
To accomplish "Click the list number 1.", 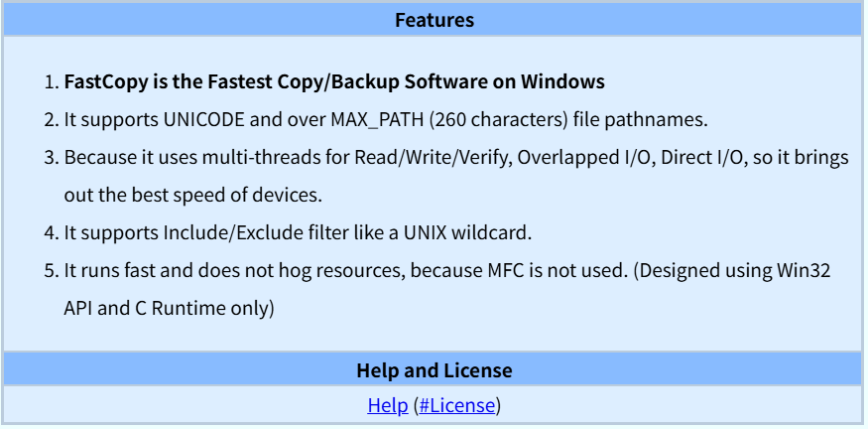I will pyautogui.click(x=51, y=82).
